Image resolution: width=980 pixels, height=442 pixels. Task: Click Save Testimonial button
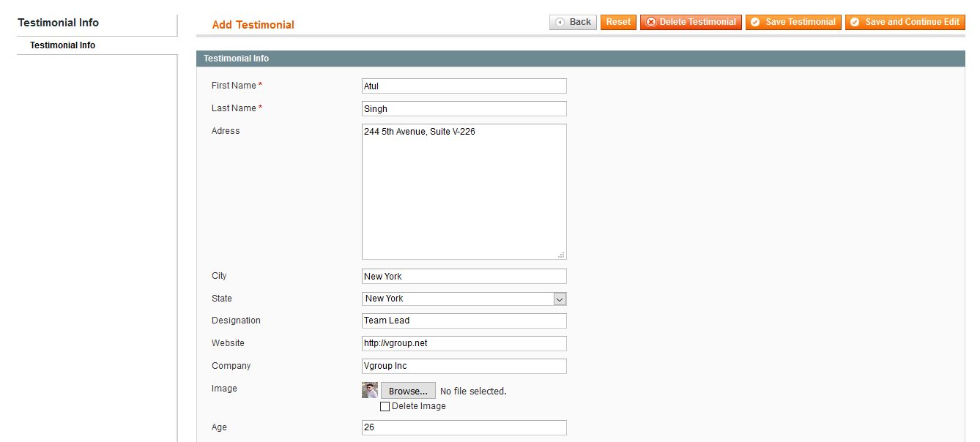(x=793, y=23)
